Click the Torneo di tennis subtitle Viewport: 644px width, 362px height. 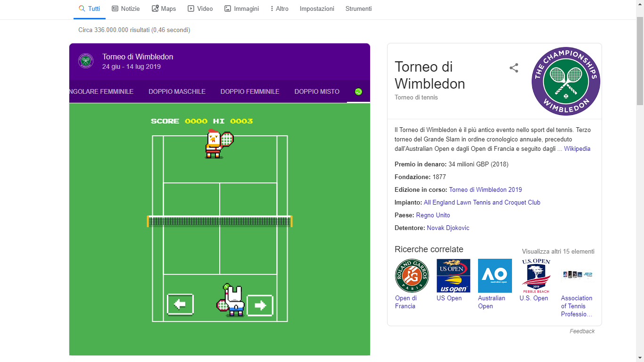[416, 98]
